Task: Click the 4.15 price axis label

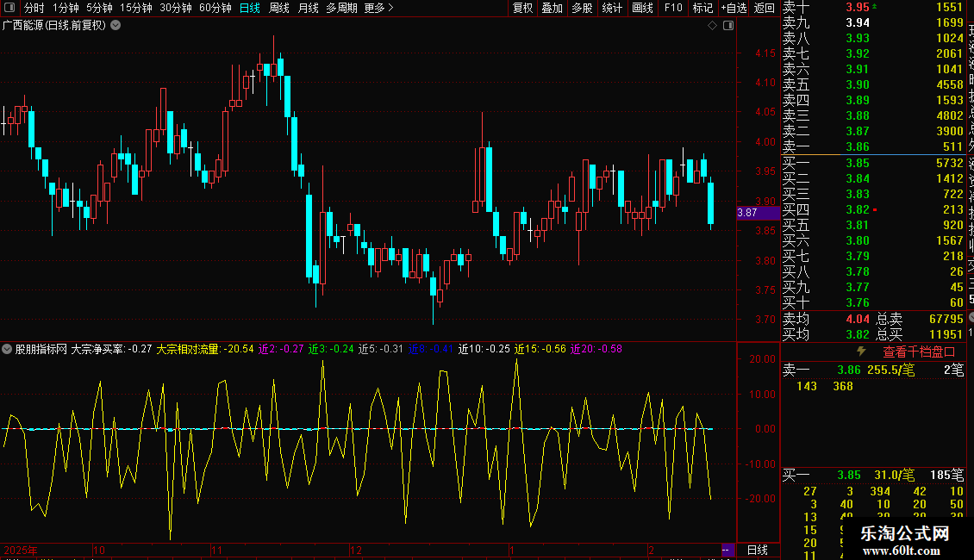Action: pyautogui.click(x=765, y=53)
